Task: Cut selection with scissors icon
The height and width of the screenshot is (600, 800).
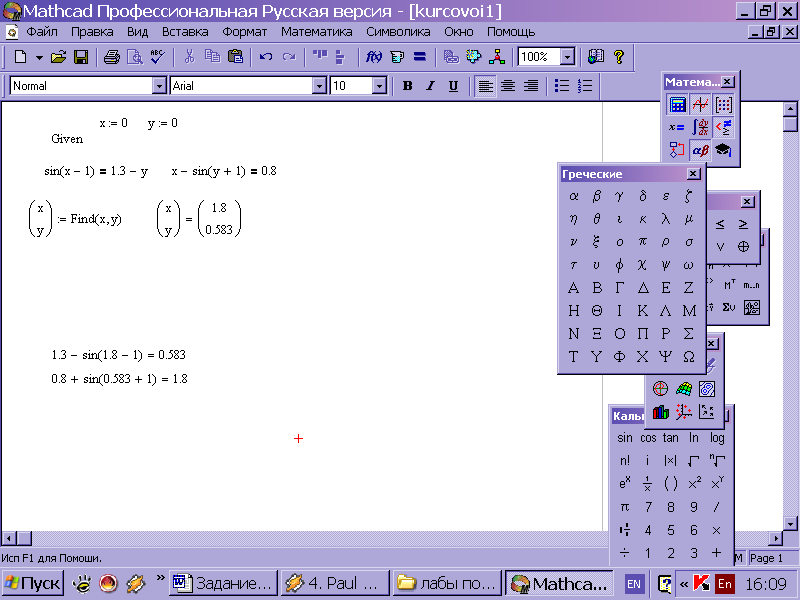Action: 189,57
